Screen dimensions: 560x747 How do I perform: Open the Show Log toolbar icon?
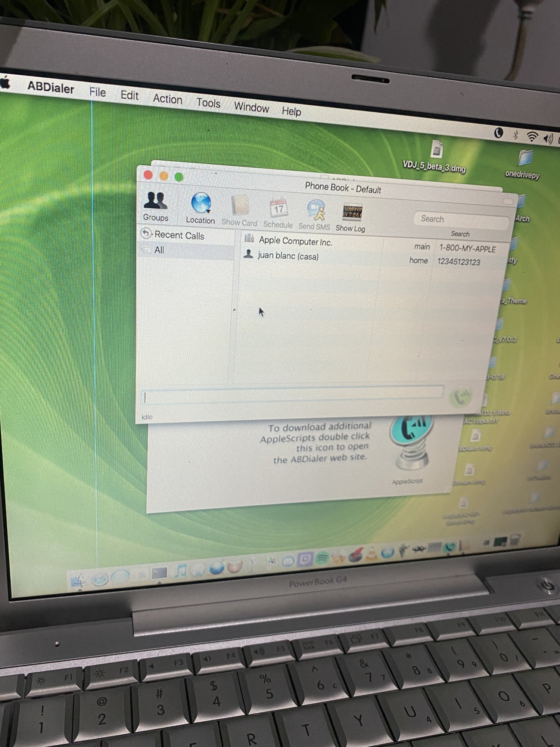tap(351, 218)
